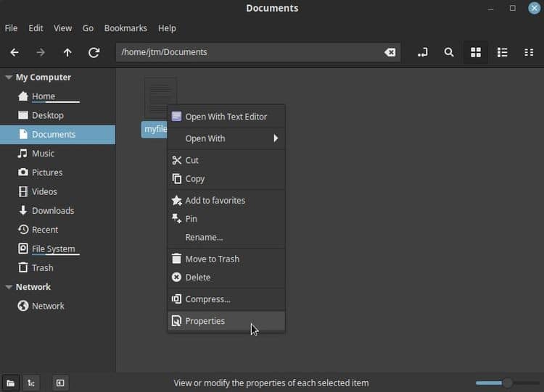Choose Move to Trash
This screenshot has width=544, height=392.
(226, 259)
